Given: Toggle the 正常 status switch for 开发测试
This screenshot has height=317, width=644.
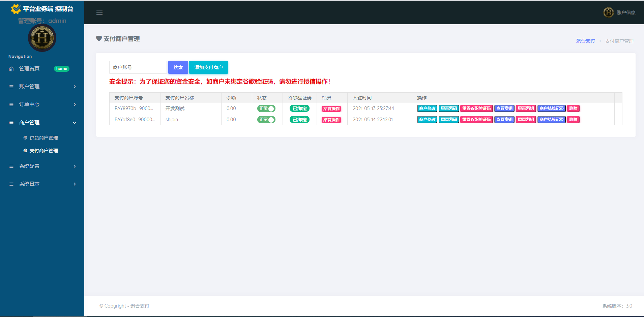Looking at the screenshot, I should 266,108.
